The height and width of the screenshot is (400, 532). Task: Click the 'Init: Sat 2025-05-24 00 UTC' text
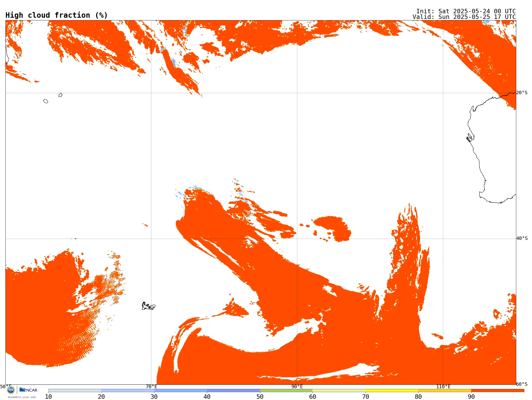click(466, 11)
